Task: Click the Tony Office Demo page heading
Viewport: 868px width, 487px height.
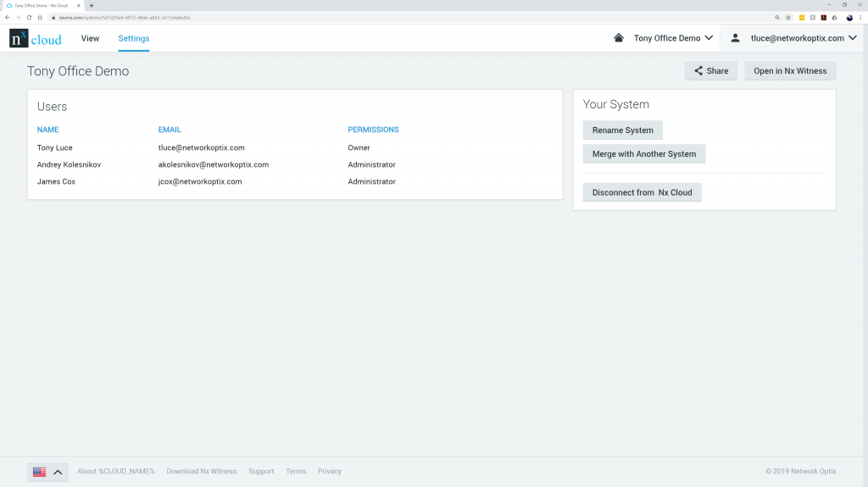Action: click(78, 71)
